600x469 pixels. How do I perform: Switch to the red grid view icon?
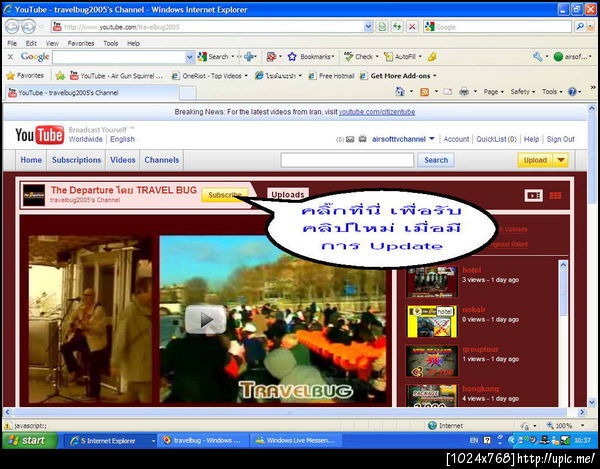tap(555, 196)
